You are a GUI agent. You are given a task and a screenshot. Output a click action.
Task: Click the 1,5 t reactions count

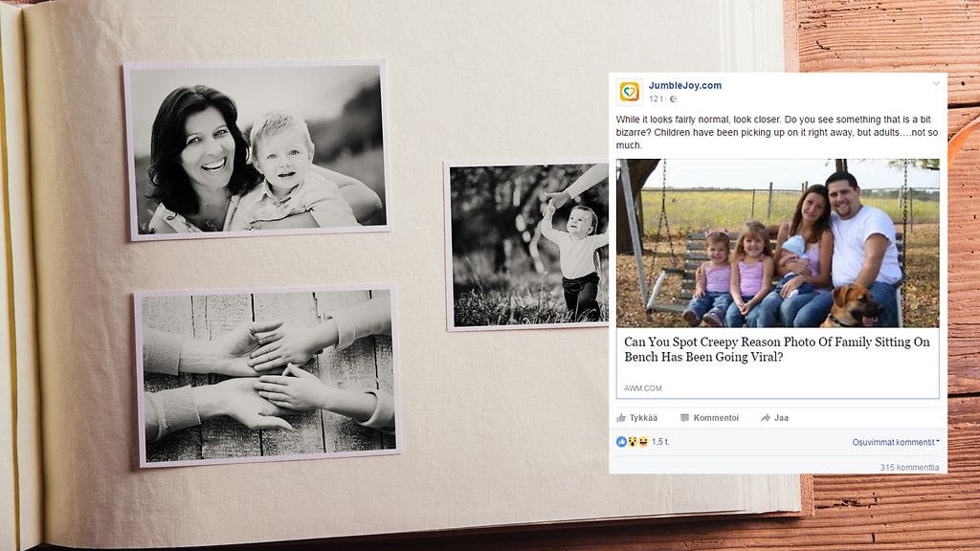660,442
